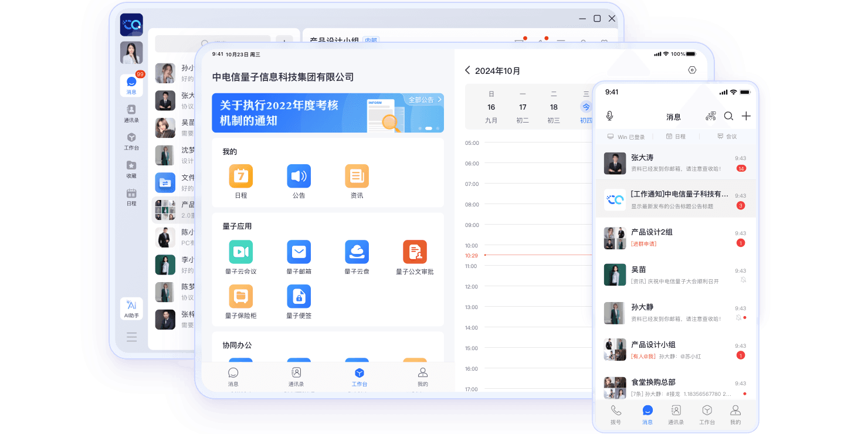Viewport: 868px width, 434px height.
Task: Select AI助手 in the desktop sidebar
Action: click(131, 308)
